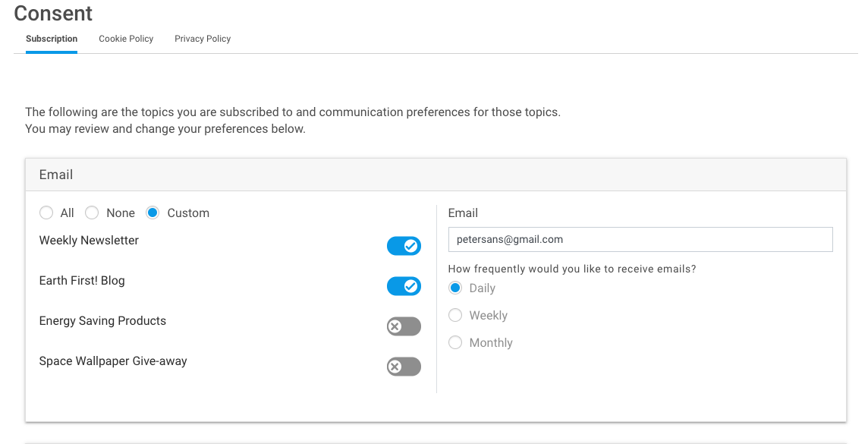Click the Space Wallpaper Give-away label text

[113, 361]
